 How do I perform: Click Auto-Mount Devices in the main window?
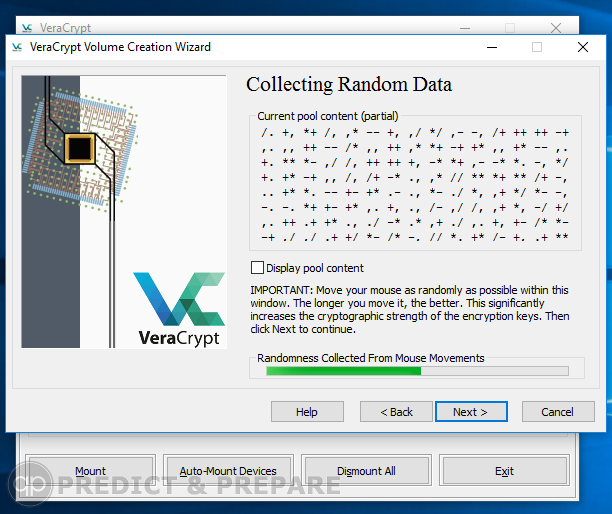click(228, 471)
